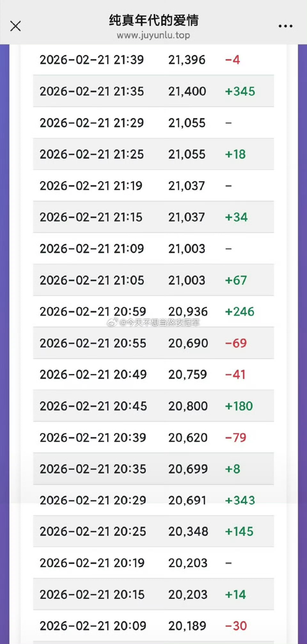This screenshot has width=307, height=644.
Task: Click the 2026-02-21 20:25 timestamp
Action: [x=93, y=532]
